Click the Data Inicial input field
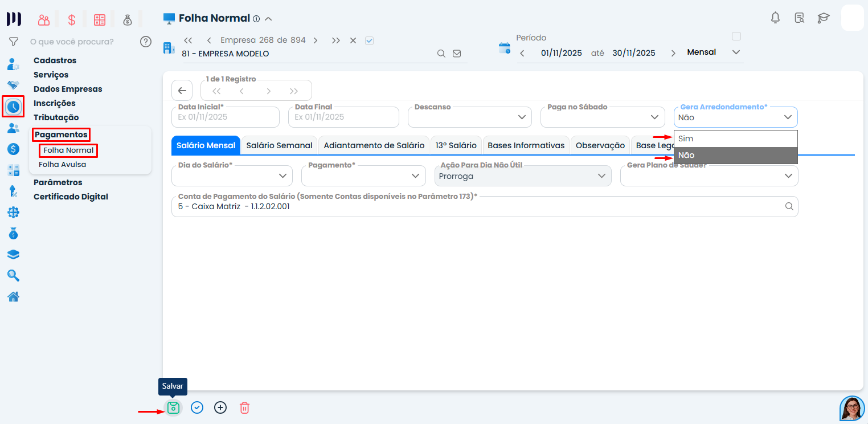This screenshot has width=868, height=424. coord(226,117)
